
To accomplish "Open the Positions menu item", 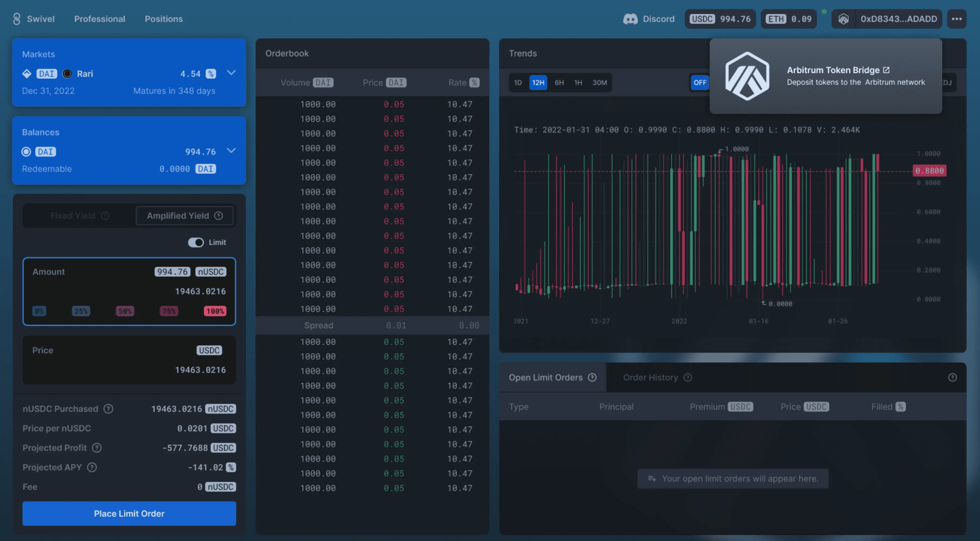I will coord(164,19).
